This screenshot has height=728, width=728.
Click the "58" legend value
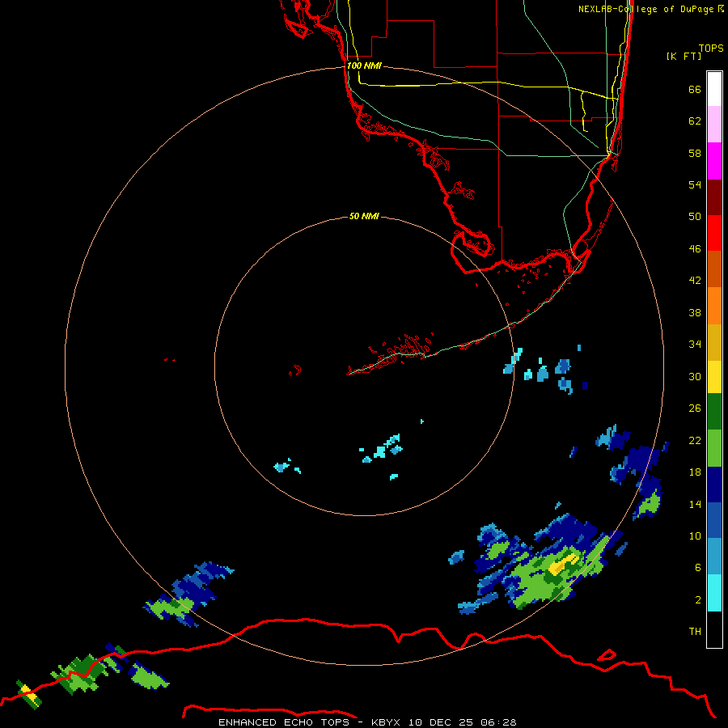[695, 153]
